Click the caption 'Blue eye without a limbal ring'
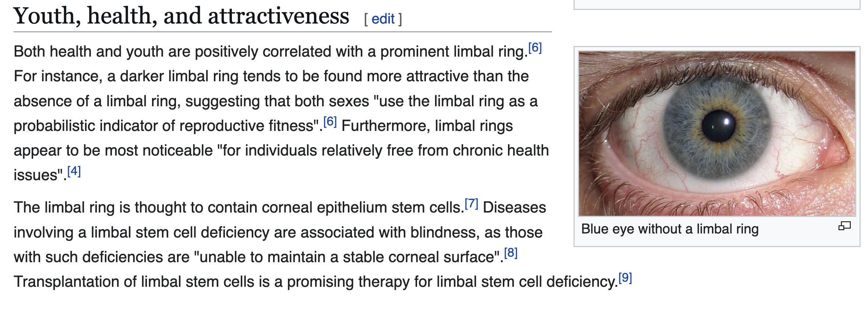This screenshot has width=868, height=314. tap(670, 229)
